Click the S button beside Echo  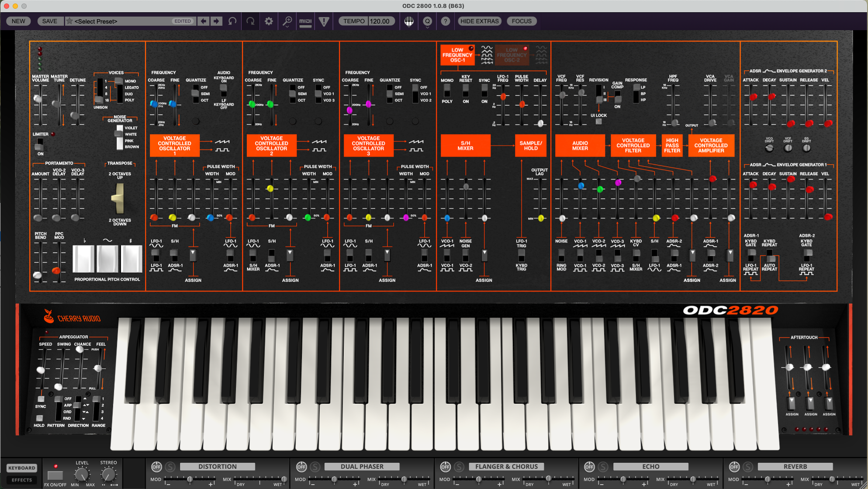point(603,467)
